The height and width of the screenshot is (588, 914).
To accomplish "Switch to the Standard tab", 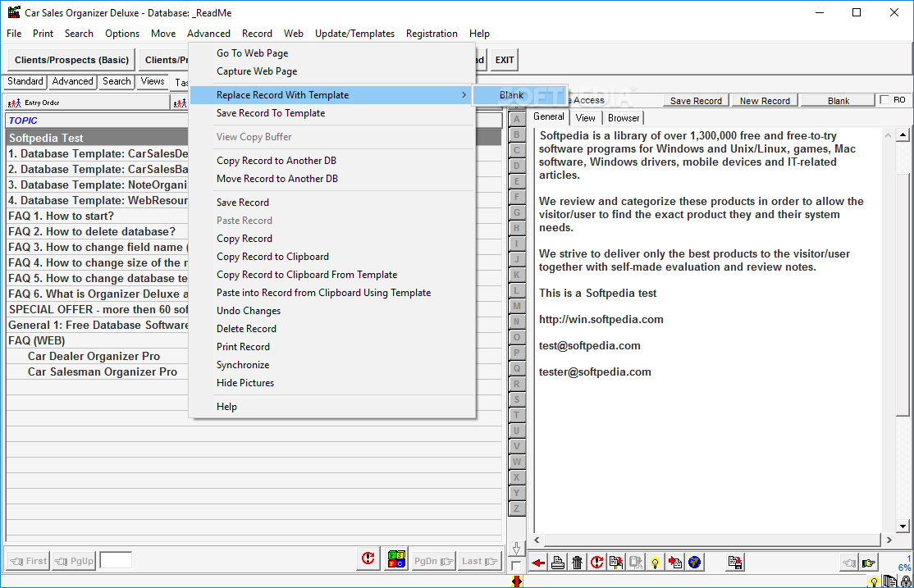I will tap(25, 81).
